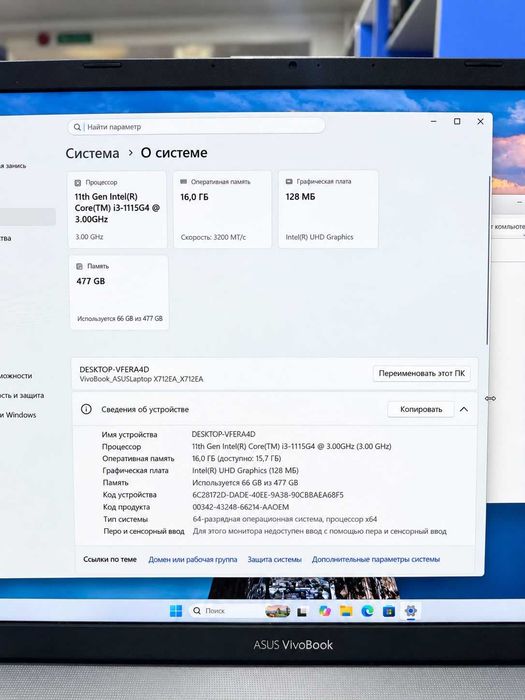Open the Графическая плата 128 МБ card

coord(328,209)
